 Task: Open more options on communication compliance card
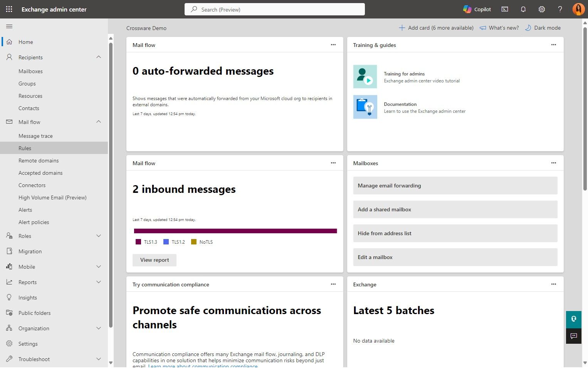pos(333,284)
